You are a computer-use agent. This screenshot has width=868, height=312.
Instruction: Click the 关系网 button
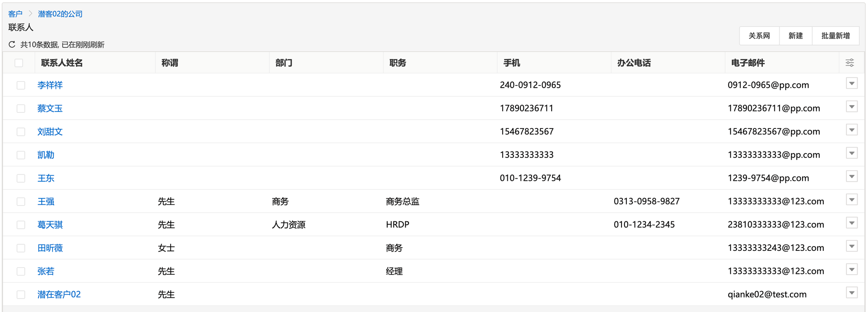coord(759,36)
